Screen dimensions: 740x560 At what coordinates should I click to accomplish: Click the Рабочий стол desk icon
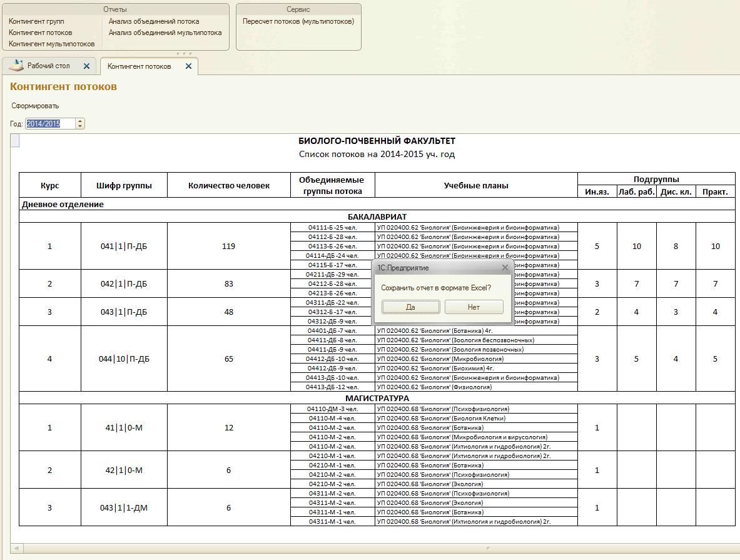16,66
